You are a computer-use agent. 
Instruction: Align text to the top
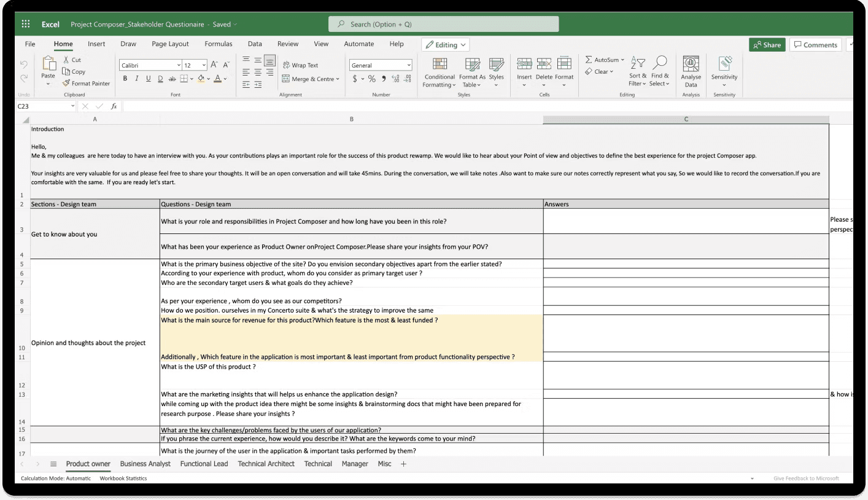tap(246, 60)
